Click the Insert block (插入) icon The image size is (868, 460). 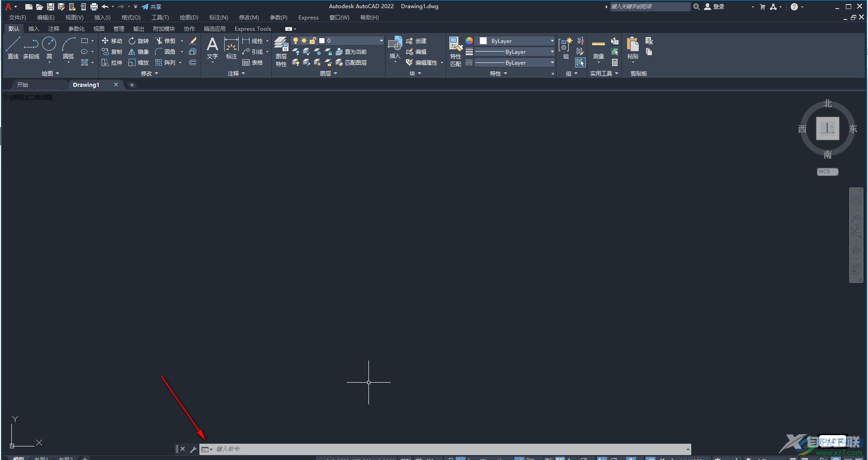(395, 48)
